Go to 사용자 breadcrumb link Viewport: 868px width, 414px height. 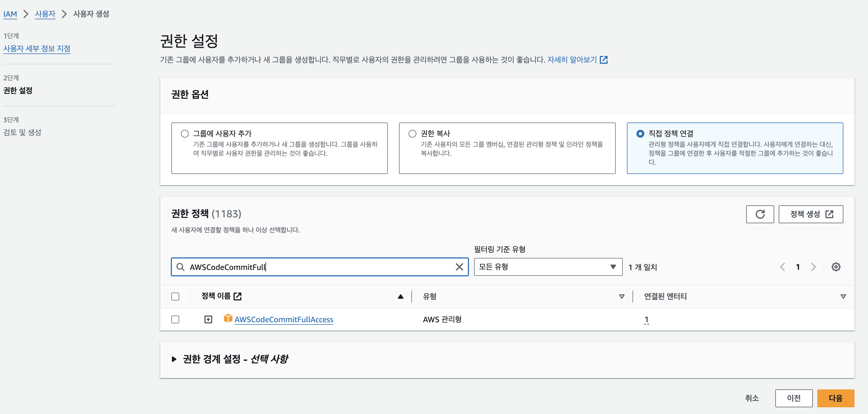pyautogui.click(x=45, y=14)
